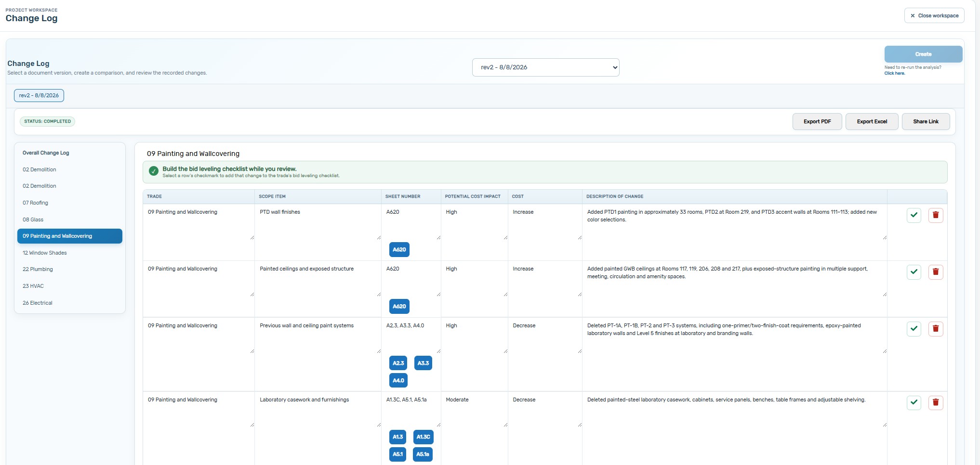
Task: Click the STATUS: COMPLETED badge
Action: (47, 121)
